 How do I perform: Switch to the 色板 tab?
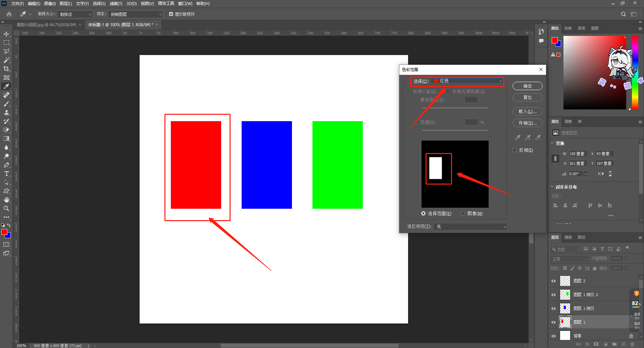[x=568, y=29]
